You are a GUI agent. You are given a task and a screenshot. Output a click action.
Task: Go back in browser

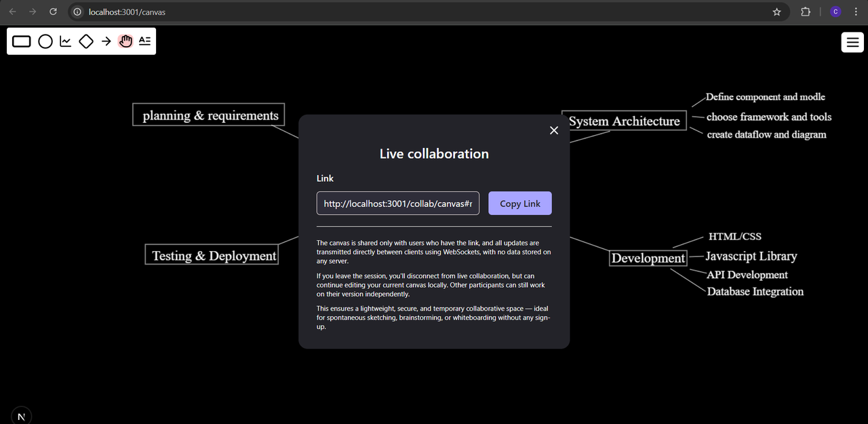[x=13, y=12]
